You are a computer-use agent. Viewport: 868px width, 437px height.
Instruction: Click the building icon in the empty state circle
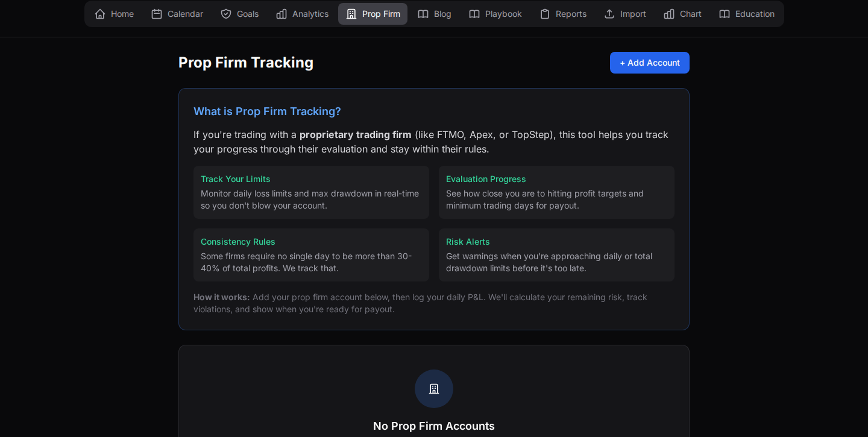tap(434, 389)
